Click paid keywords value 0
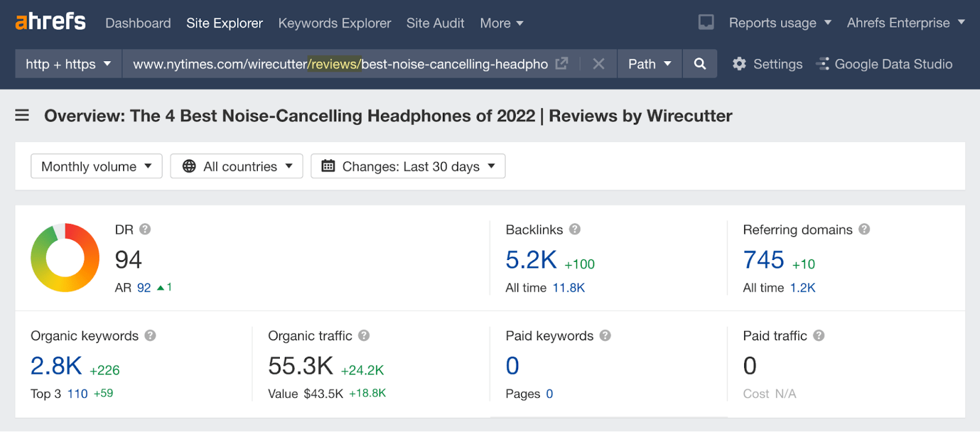This screenshot has width=980, height=432. pos(513,366)
